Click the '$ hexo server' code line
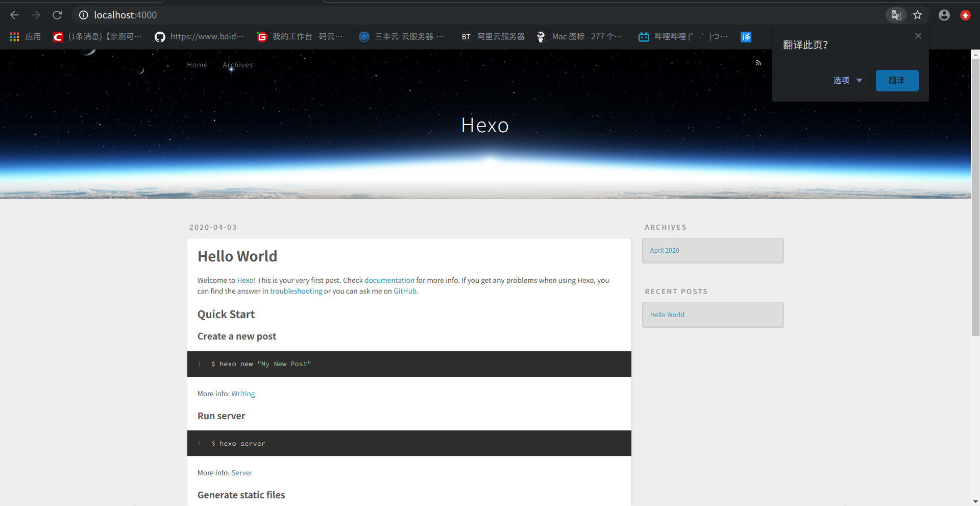This screenshot has height=506, width=980. click(x=238, y=444)
